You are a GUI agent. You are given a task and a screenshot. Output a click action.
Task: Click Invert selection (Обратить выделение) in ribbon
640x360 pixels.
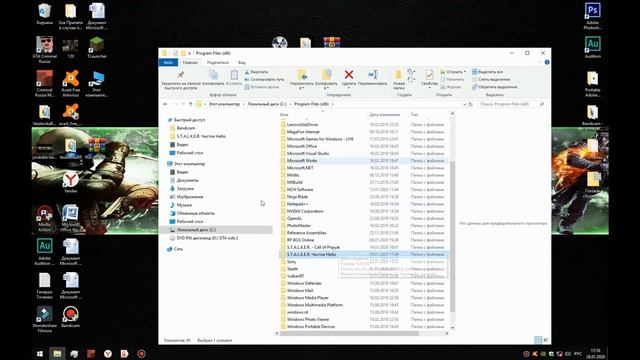pyautogui.click(x=495, y=87)
